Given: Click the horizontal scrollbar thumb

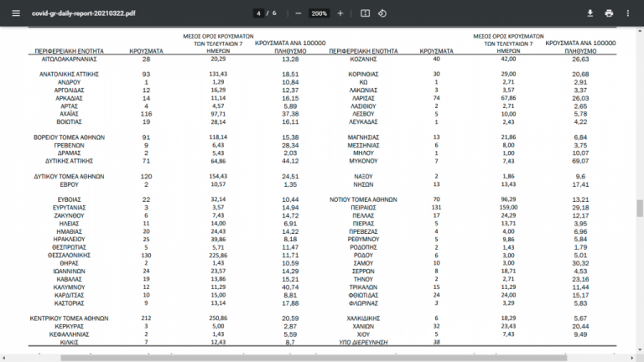Looking at the screenshot, I should [314, 359].
